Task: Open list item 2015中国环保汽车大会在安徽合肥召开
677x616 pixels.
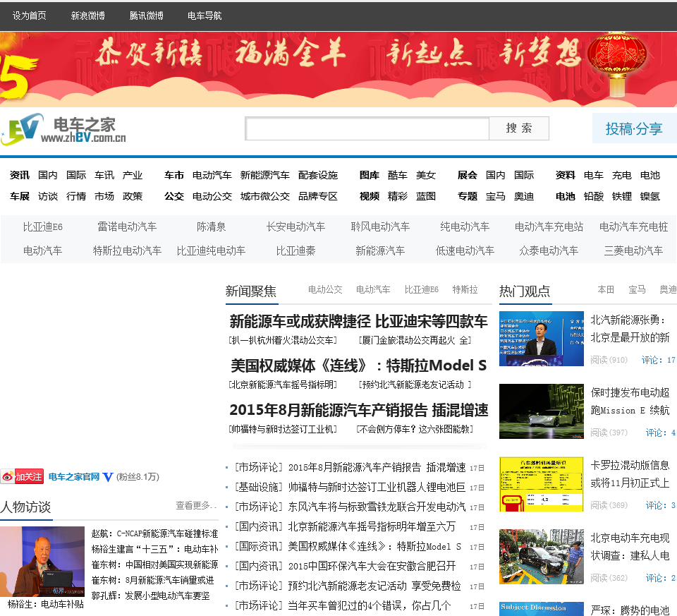Action: (x=372, y=566)
